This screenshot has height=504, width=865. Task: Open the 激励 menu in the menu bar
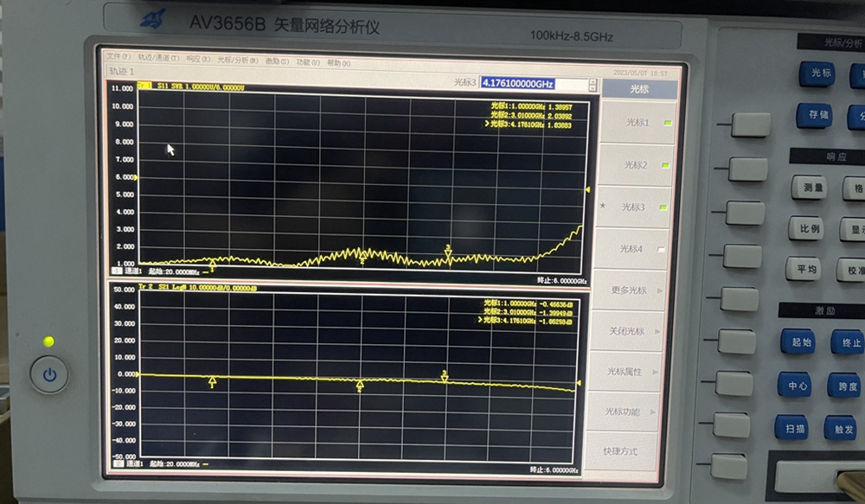pos(273,61)
